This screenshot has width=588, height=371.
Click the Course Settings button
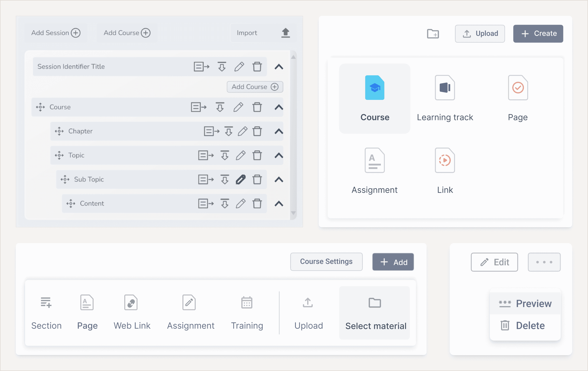pos(326,262)
